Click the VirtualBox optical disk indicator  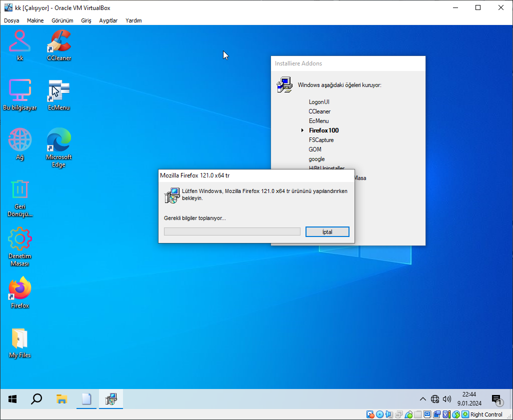point(379,414)
